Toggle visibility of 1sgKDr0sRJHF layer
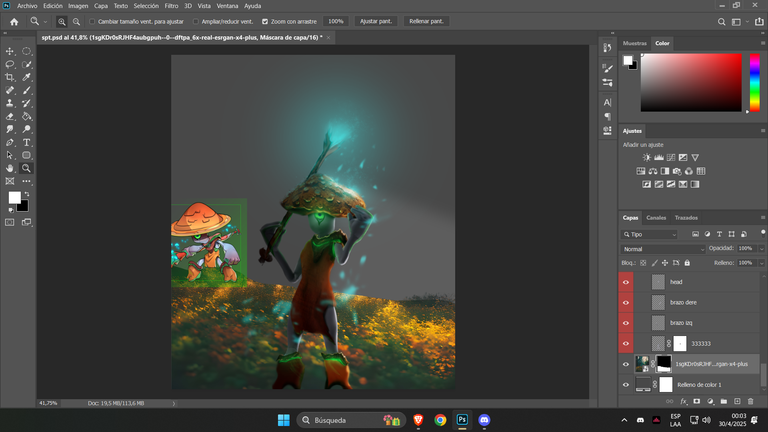Image resolution: width=768 pixels, height=432 pixels. click(625, 364)
